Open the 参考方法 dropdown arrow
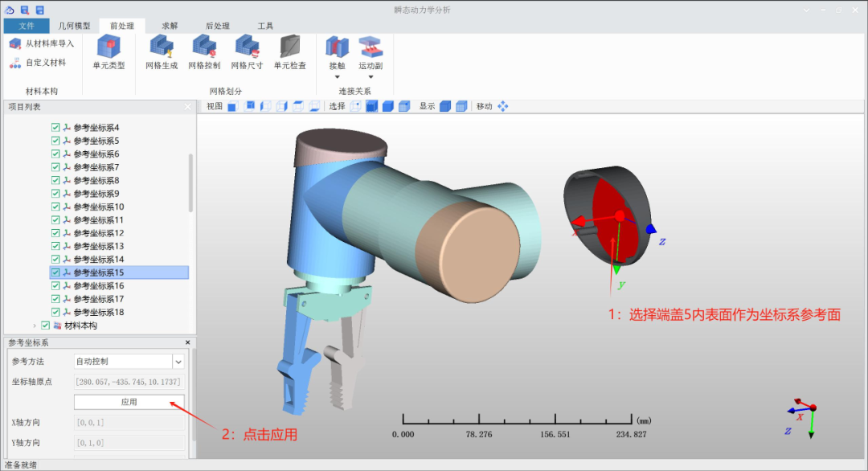868x471 pixels. (x=178, y=362)
